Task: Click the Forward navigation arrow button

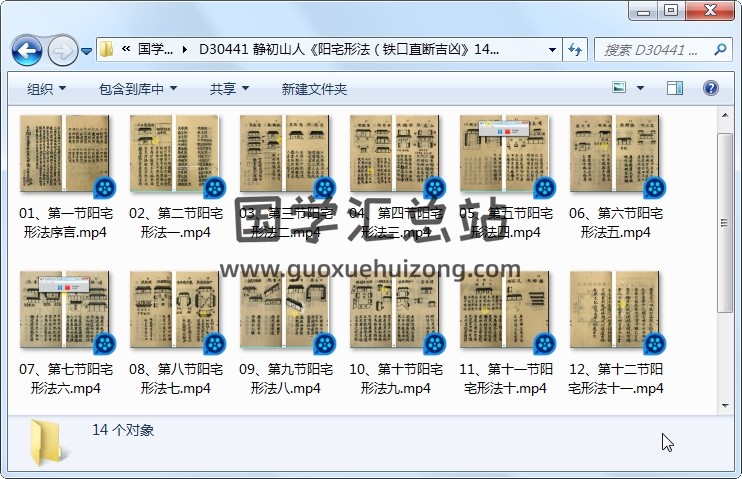Action: [62, 49]
